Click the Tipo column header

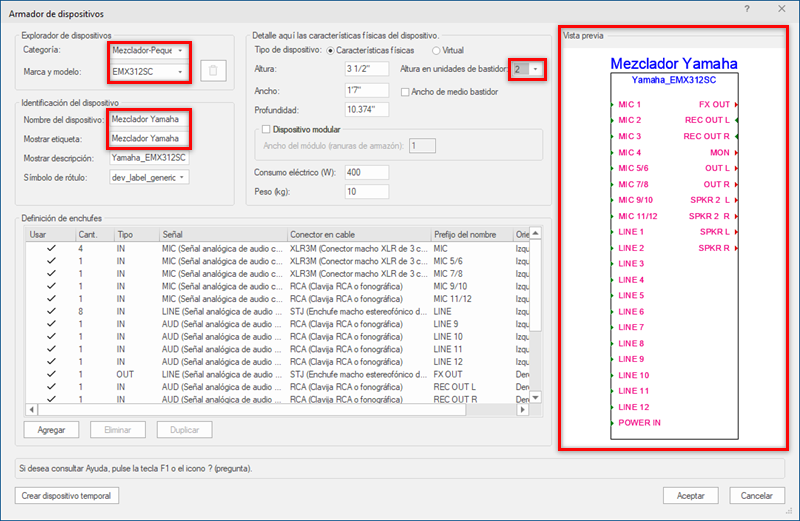pyautogui.click(x=136, y=235)
